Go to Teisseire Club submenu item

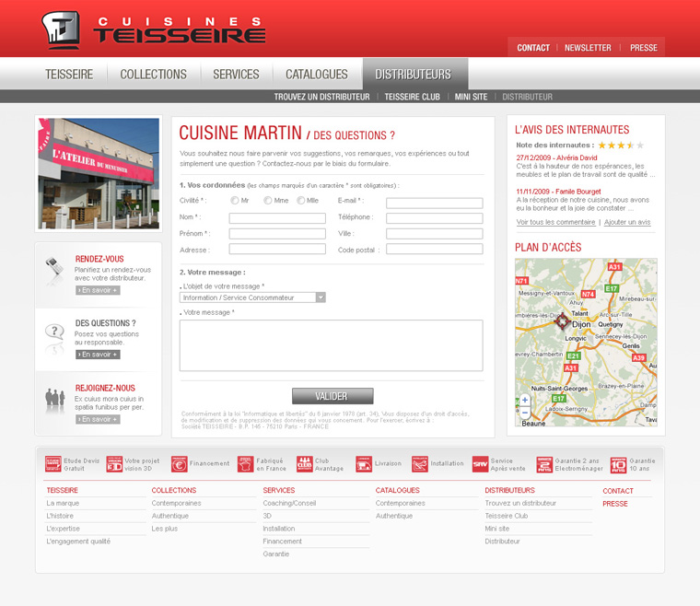pos(412,97)
